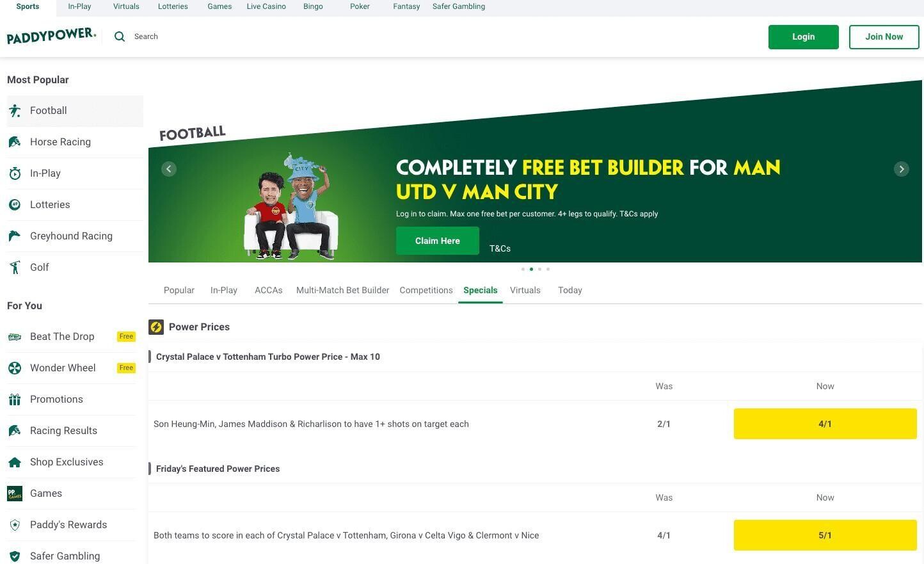Select the third carousel dot
Image resolution: width=924 pixels, height=564 pixels.
539,270
